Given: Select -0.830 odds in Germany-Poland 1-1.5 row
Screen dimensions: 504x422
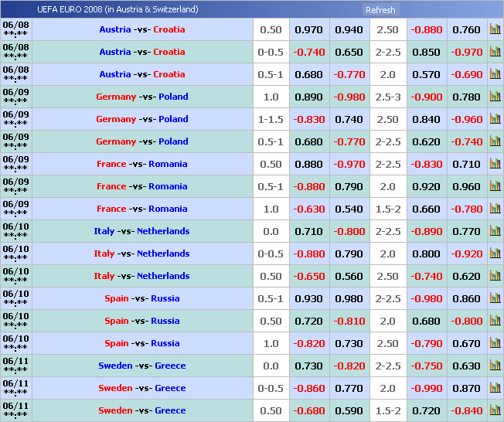Looking at the screenshot, I should pos(308,120).
